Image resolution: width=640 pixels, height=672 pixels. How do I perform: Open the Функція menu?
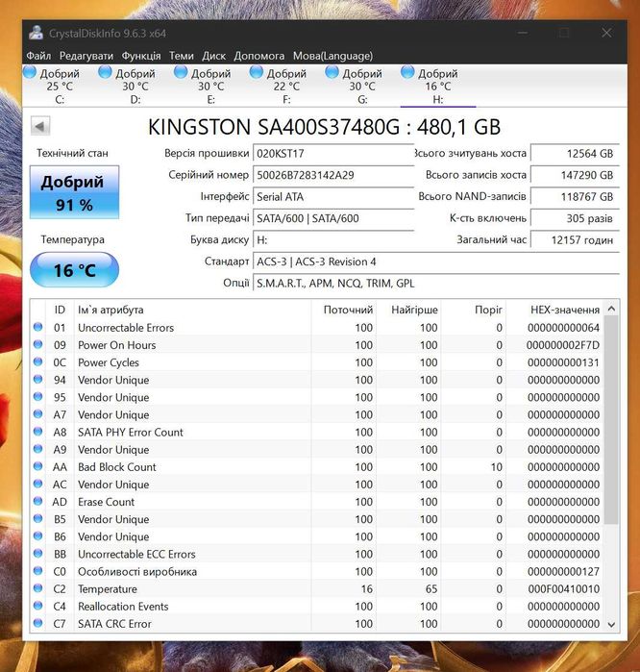pos(141,56)
